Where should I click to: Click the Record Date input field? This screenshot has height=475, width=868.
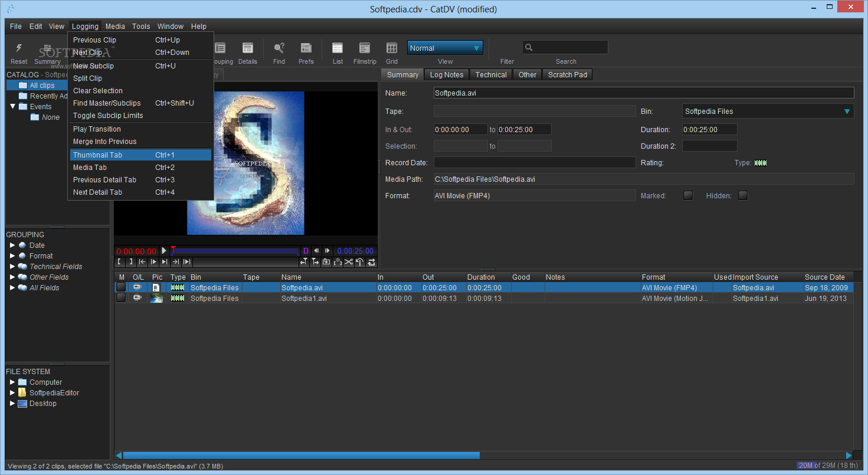[x=535, y=162]
